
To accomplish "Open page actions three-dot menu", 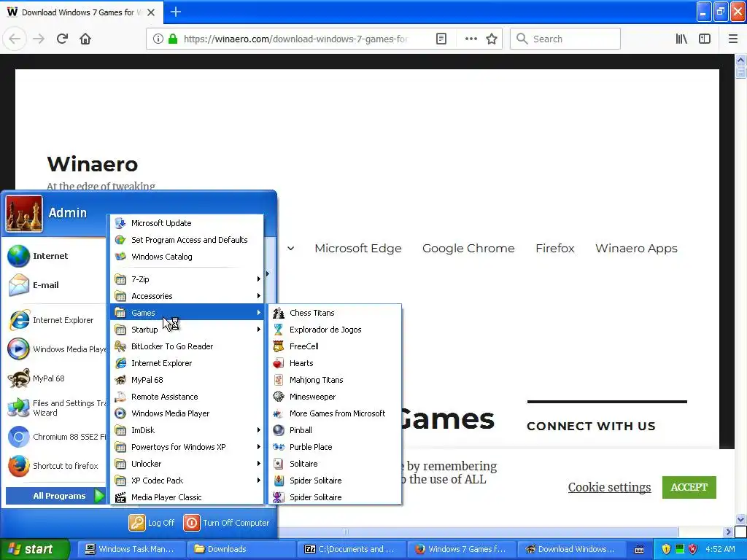I will pos(471,39).
